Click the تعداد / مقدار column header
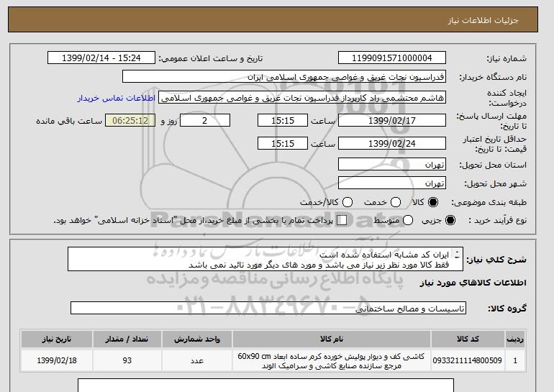Viewport: 554px width, 392px height. click(x=127, y=339)
